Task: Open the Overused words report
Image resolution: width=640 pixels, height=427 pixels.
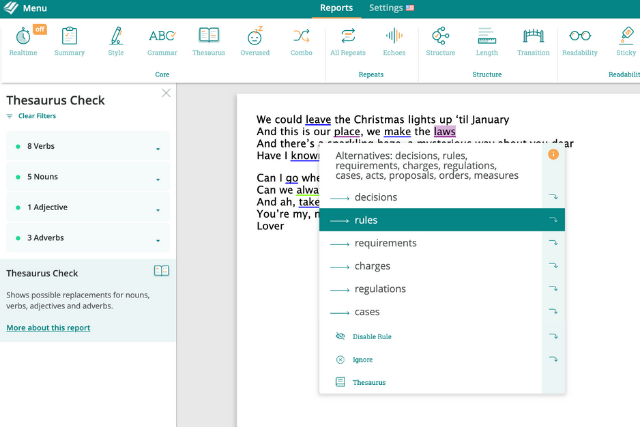Action: click(255, 41)
